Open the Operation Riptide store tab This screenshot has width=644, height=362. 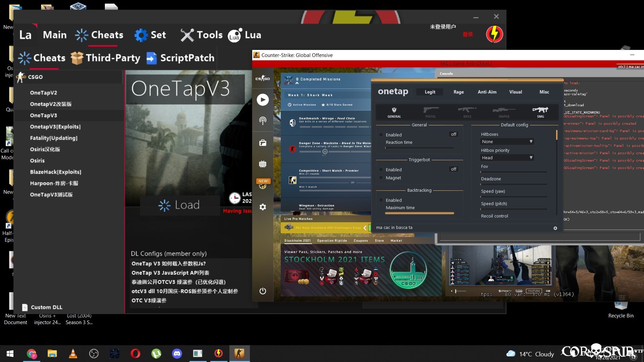tap(332, 241)
